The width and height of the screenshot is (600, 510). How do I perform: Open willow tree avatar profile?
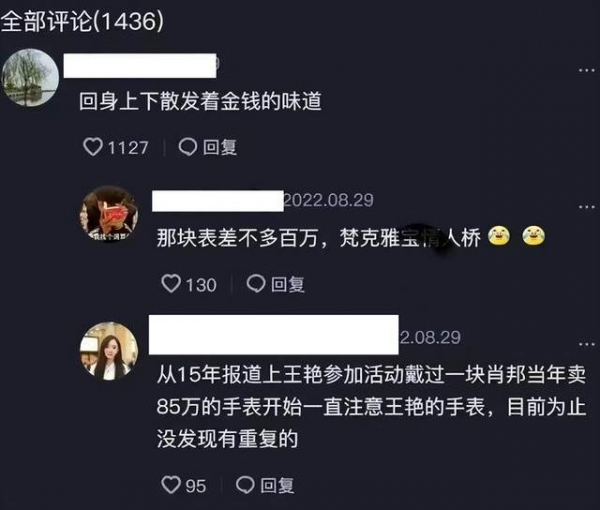pos(30,77)
